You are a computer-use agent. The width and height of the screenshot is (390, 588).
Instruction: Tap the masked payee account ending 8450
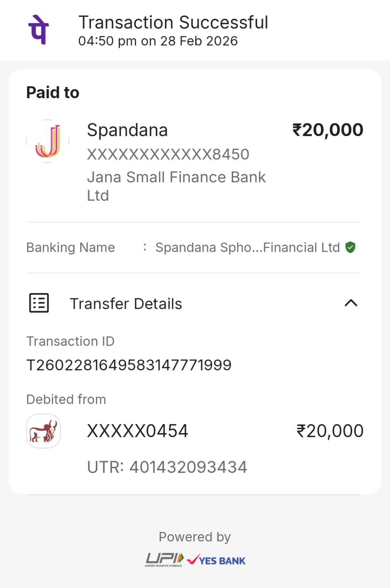tap(168, 154)
